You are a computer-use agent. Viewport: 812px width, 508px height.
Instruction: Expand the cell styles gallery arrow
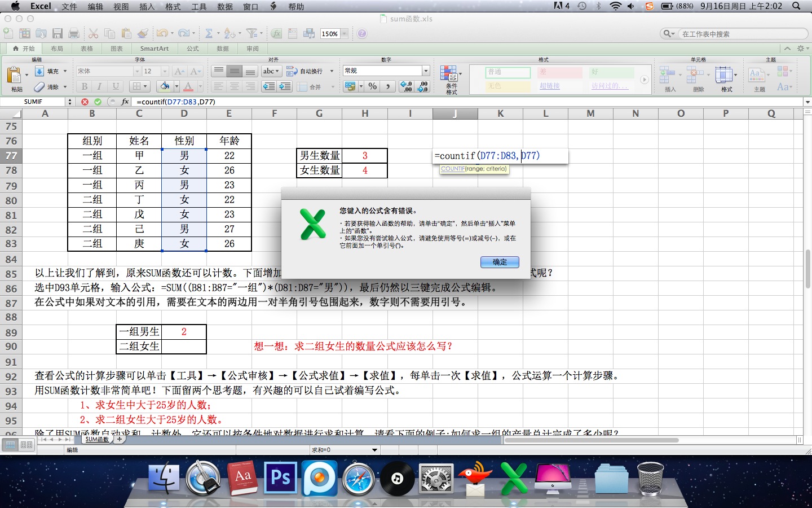click(644, 80)
